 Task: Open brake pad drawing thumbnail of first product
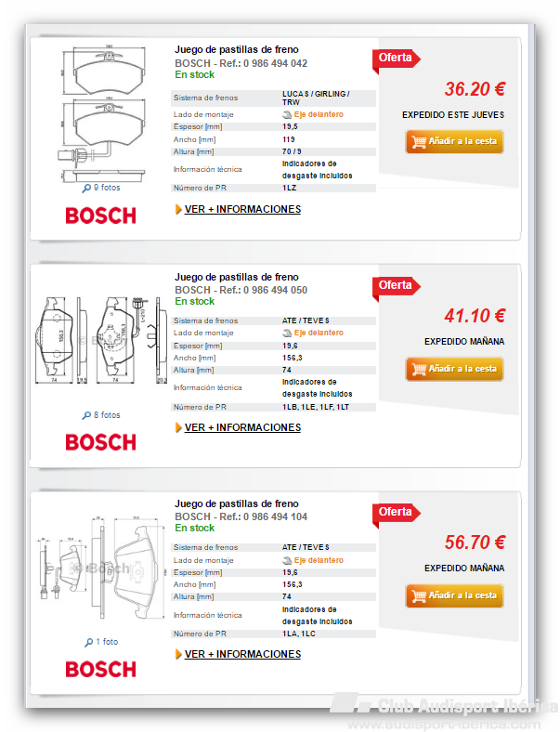click(x=101, y=113)
